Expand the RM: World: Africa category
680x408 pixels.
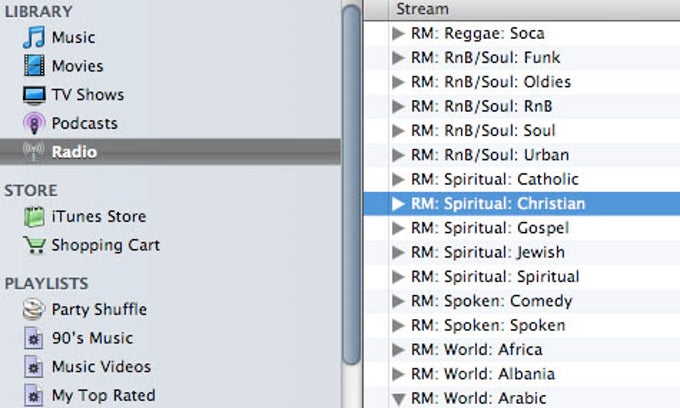pos(398,349)
